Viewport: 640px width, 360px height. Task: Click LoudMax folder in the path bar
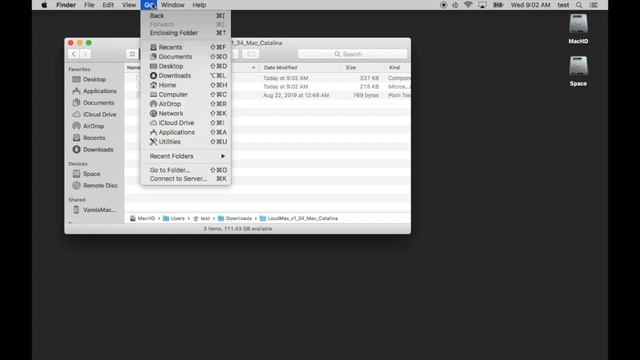coord(299,218)
